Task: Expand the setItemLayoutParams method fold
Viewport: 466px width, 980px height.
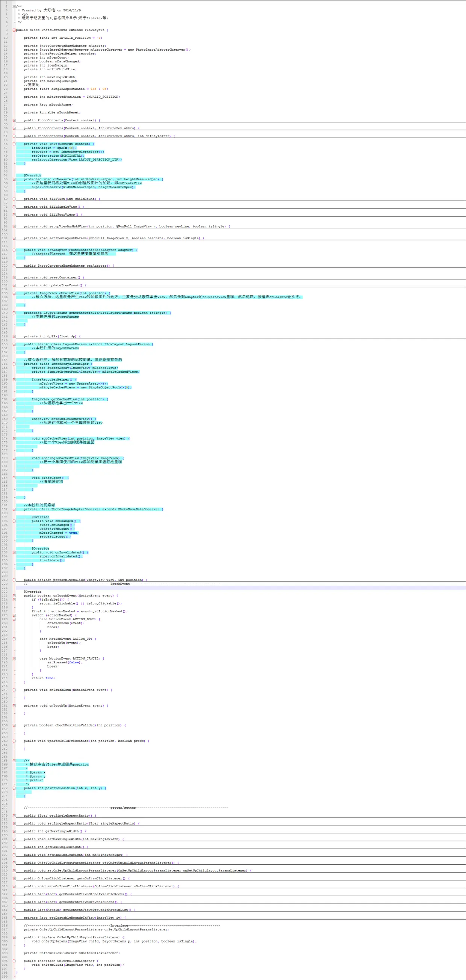Action: [x=14, y=238]
